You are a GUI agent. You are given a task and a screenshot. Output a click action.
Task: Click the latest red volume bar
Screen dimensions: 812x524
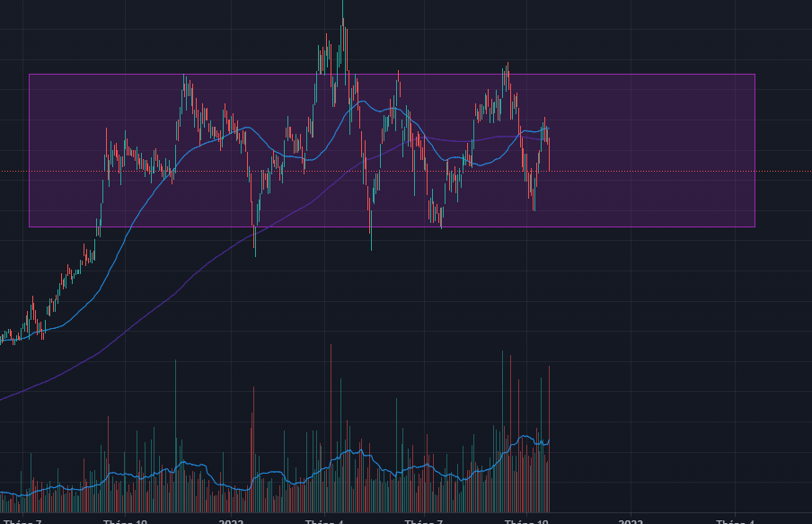pyautogui.click(x=549, y=440)
